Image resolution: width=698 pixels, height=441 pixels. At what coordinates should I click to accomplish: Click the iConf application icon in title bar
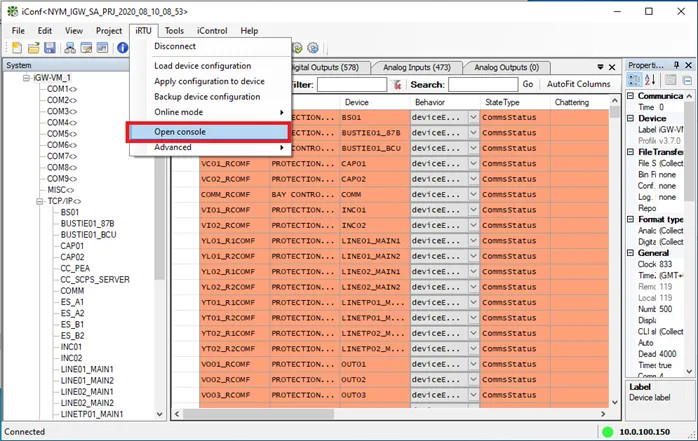(x=12, y=11)
